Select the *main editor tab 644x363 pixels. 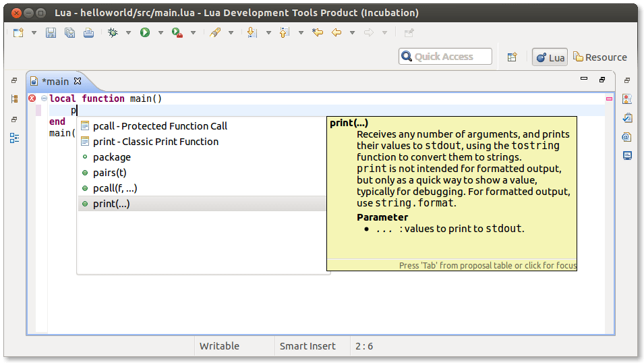[x=55, y=82]
